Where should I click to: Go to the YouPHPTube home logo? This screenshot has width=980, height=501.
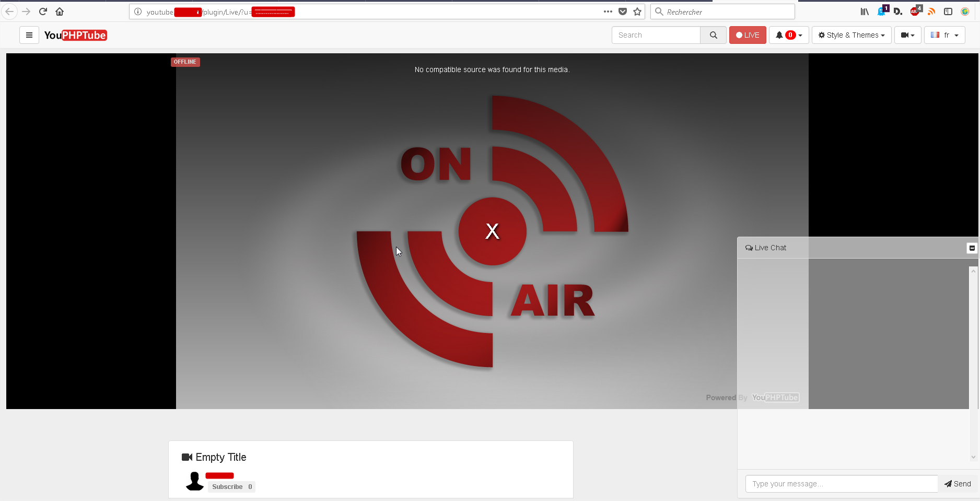pos(76,35)
